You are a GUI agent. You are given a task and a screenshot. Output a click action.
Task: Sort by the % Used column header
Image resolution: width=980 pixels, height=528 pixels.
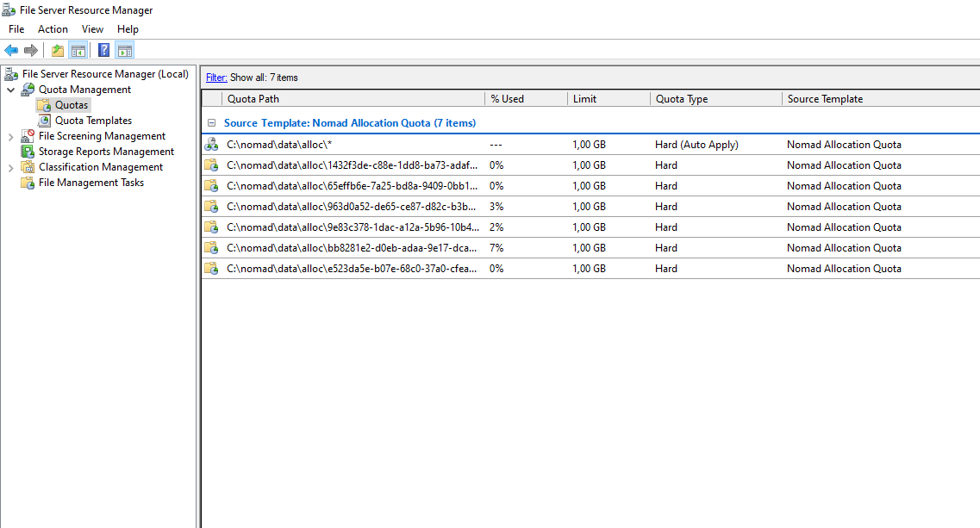pyautogui.click(x=524, y=99)
